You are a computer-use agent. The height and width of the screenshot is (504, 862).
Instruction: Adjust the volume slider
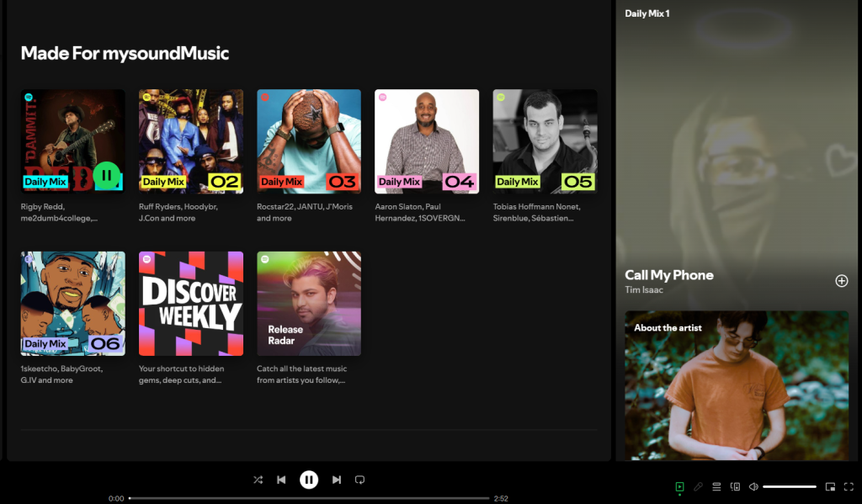(x=790, y=486)
